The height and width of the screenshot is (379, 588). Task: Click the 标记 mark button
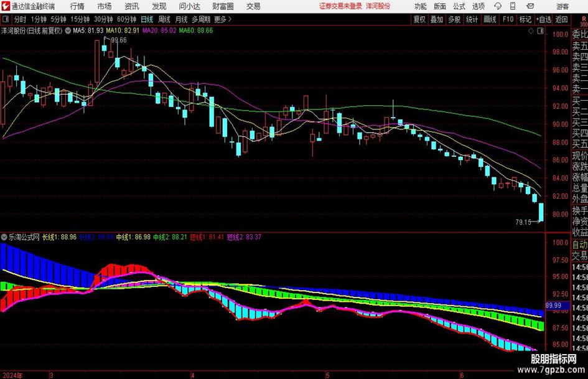525,19
